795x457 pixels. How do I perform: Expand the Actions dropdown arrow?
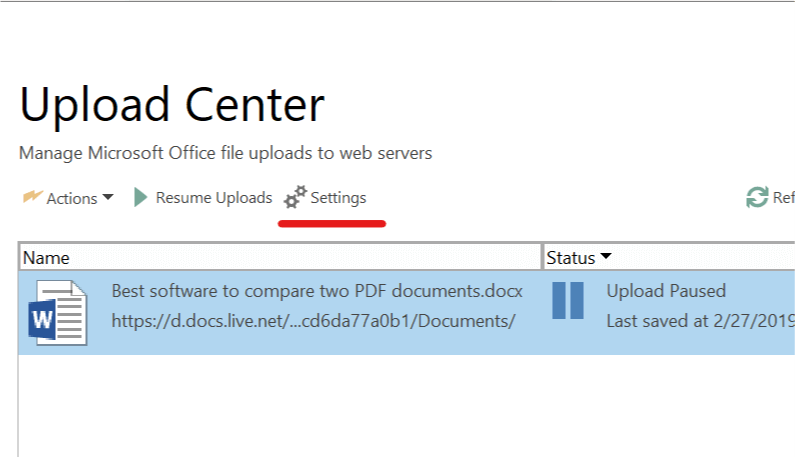pyautogui.click(x=108, y=197)
